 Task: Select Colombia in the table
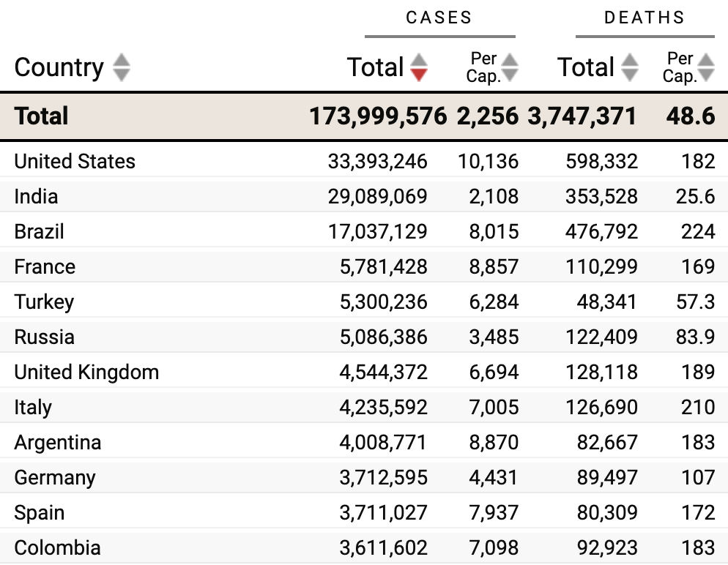point(57,547)
